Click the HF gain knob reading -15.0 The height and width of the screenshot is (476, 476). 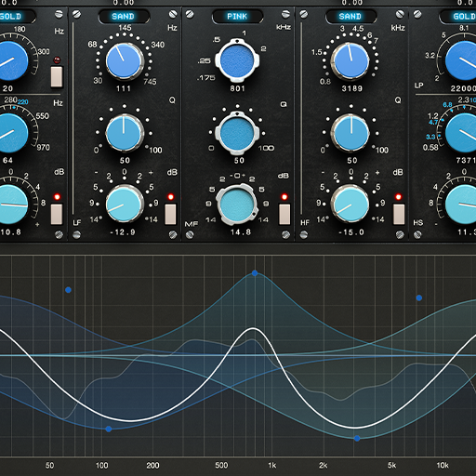[x=350, y=204]
